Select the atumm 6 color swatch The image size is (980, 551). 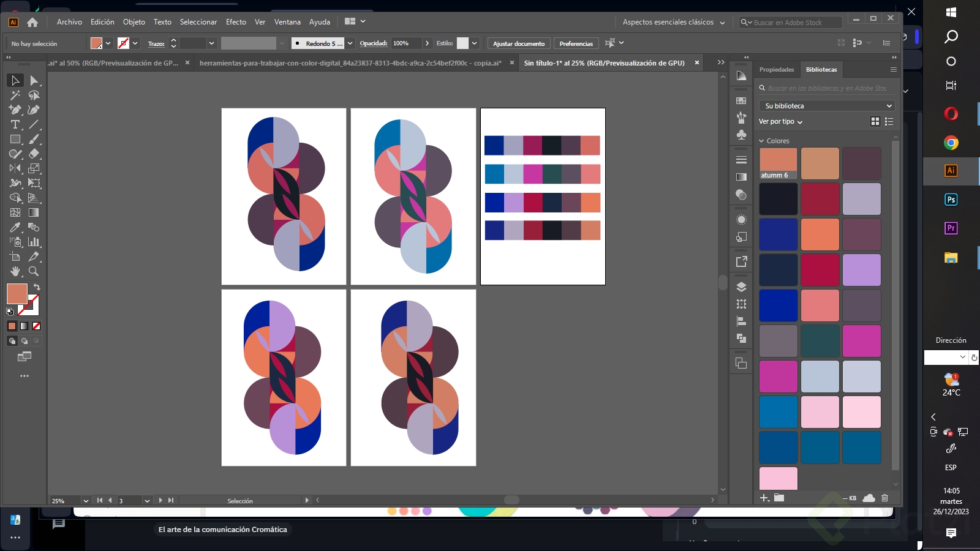pos(778,163)
